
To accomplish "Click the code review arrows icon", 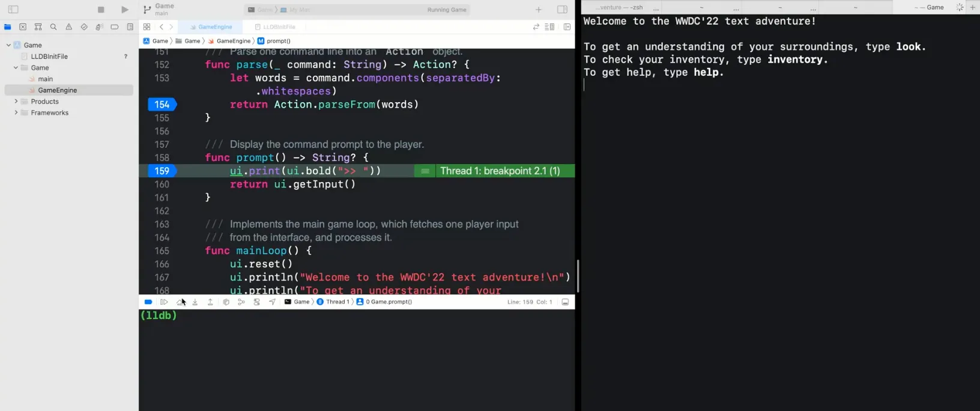I will (536, 27).
